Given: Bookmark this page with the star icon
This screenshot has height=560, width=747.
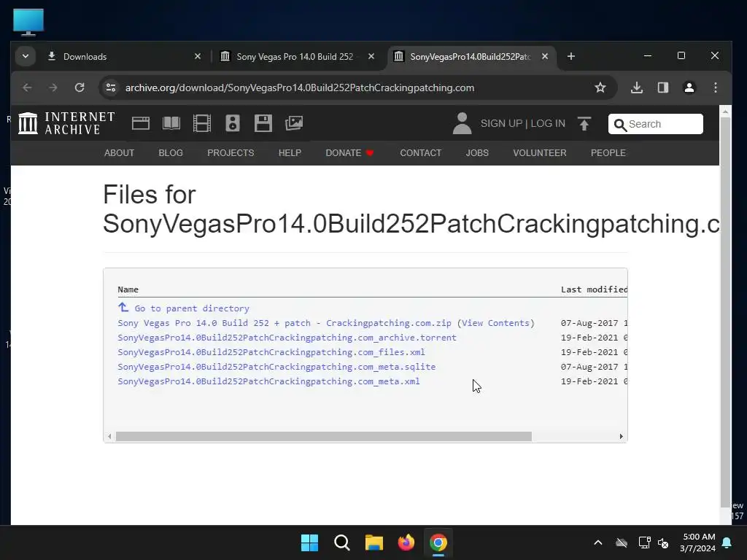Looking at the screenshot, I should 600,87.
